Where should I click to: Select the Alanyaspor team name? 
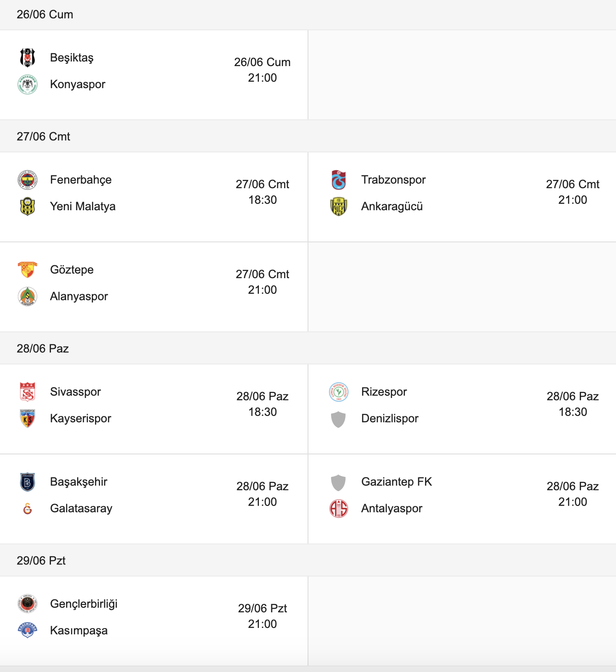pos(79,297)
